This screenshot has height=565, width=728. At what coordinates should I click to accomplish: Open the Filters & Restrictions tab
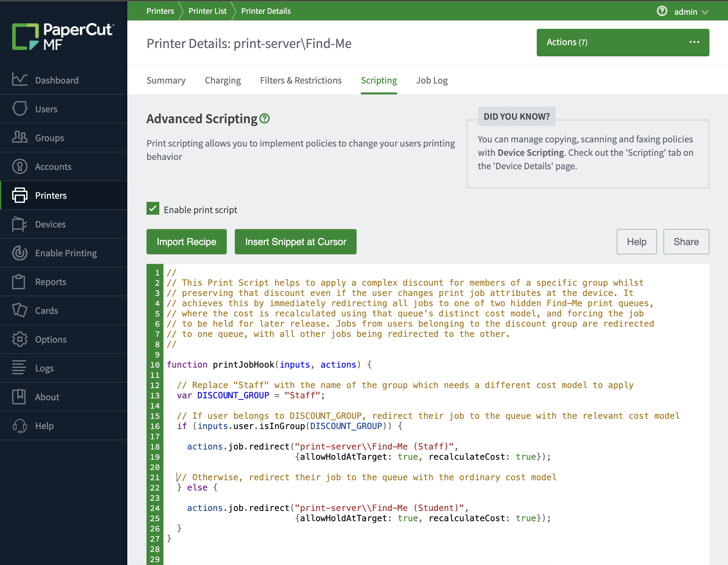(301, 80)
